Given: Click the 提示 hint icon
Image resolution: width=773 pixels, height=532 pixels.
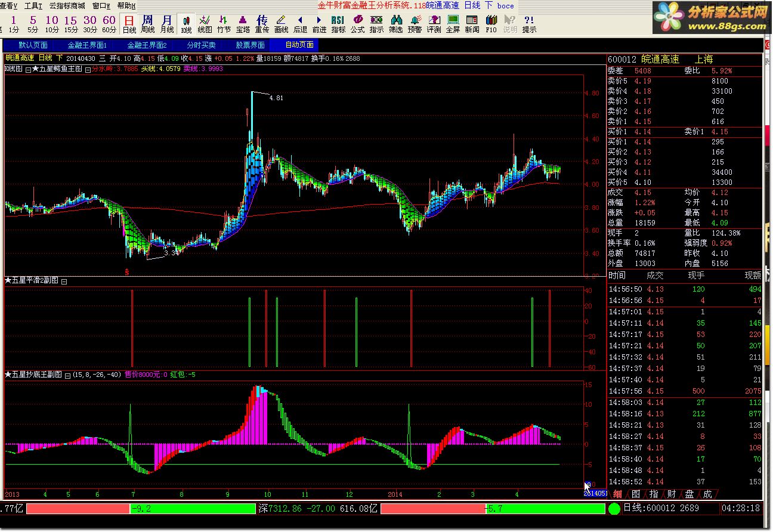Looking at the screenshot, I should (529, 24).
